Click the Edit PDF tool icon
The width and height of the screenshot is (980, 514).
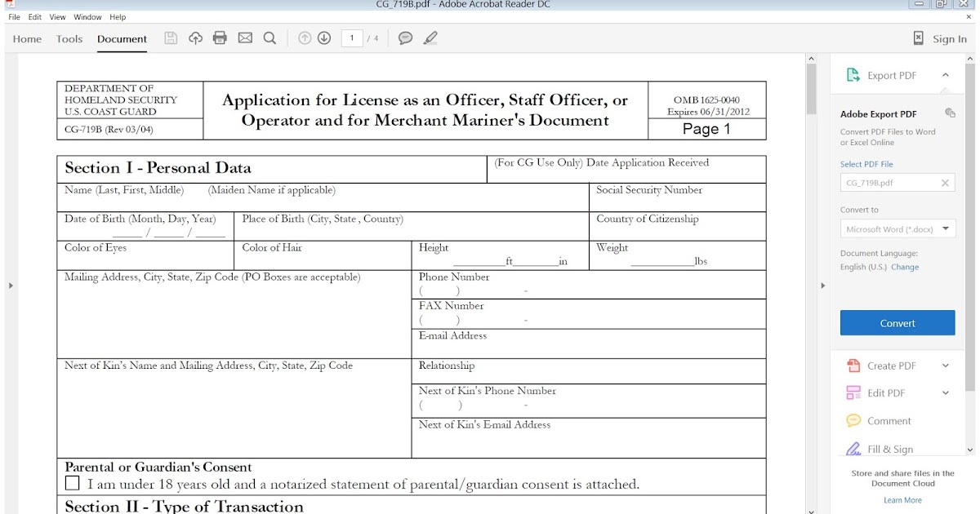[x=853, y=393]
